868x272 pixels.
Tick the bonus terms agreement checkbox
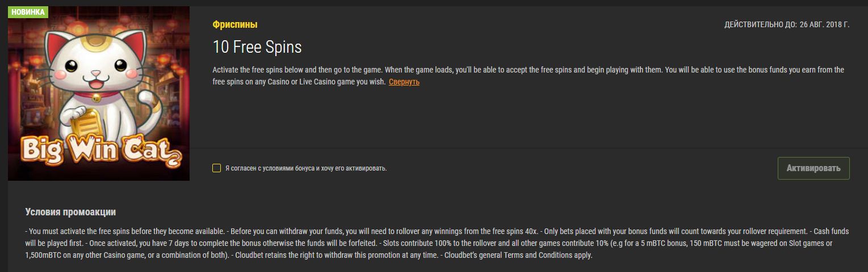coord(216,168)
